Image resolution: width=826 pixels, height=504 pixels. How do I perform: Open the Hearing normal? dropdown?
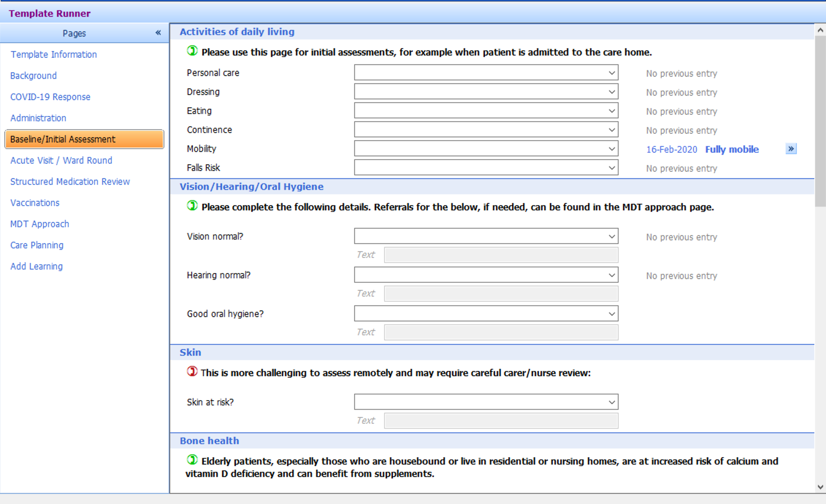[x=486, y=275]
